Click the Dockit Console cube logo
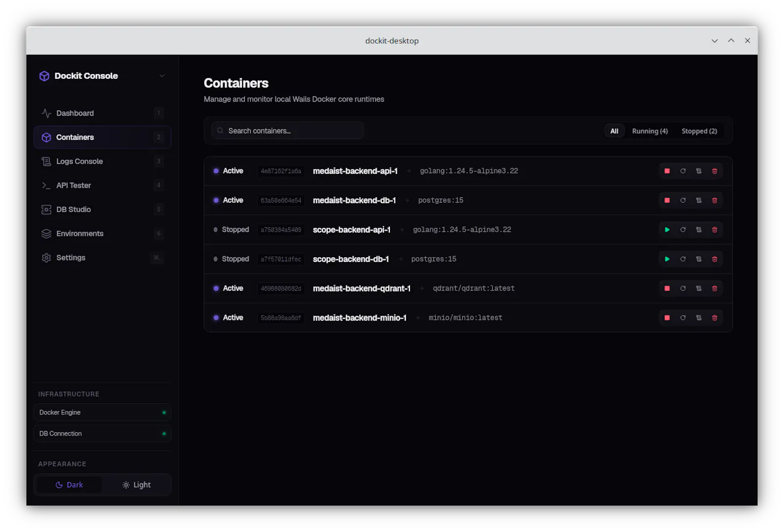This screenshot has height=532, width=784. coord(44,76)
